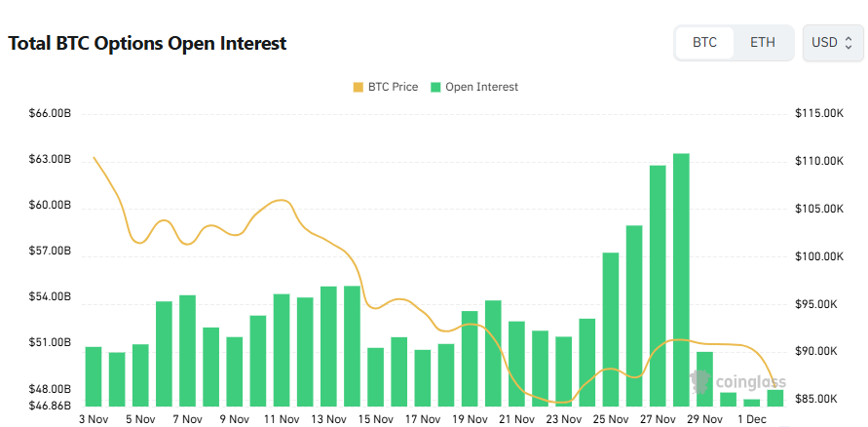Switch to the ETH tab
Screen dimensions: 868x427
[763, 43]
